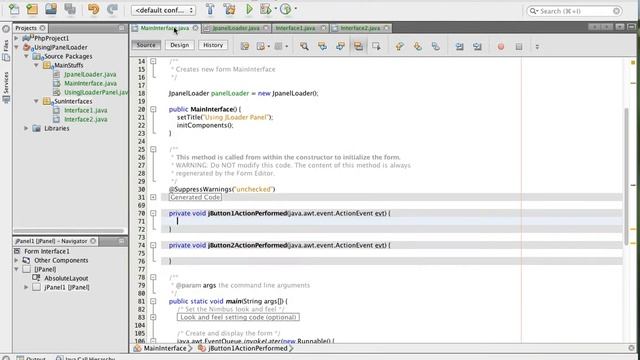Expand the Generated Code fold at line 31
Screen dimensions: 640x360
pyautogui.click(x=153, y=197)
